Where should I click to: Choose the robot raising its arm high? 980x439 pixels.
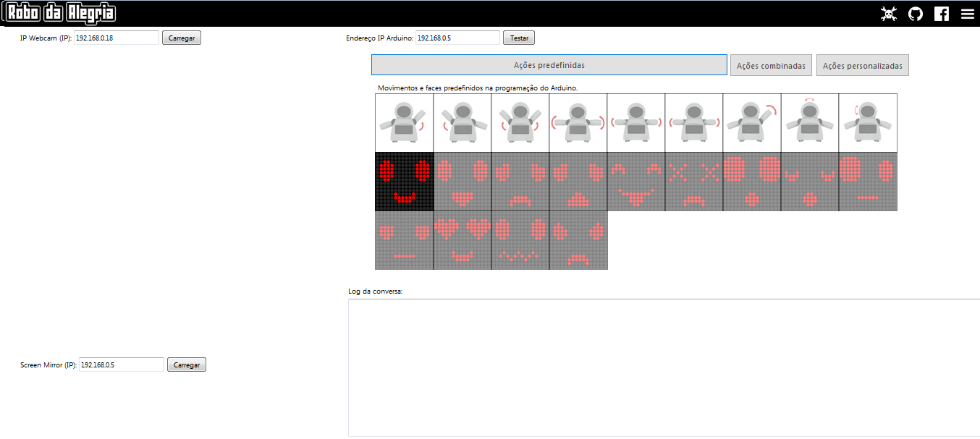click(752, 122)
